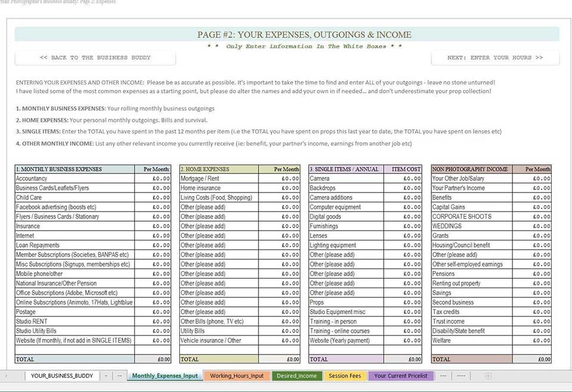
Task: Select 'Lighting equipment' row label
Action: point(332,245)
